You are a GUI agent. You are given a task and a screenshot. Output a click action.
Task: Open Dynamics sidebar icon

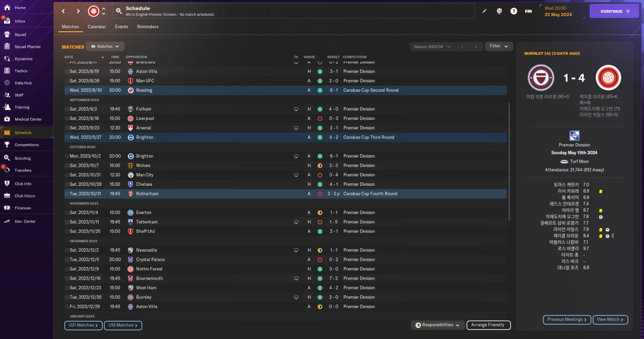[x=7, y=59]
